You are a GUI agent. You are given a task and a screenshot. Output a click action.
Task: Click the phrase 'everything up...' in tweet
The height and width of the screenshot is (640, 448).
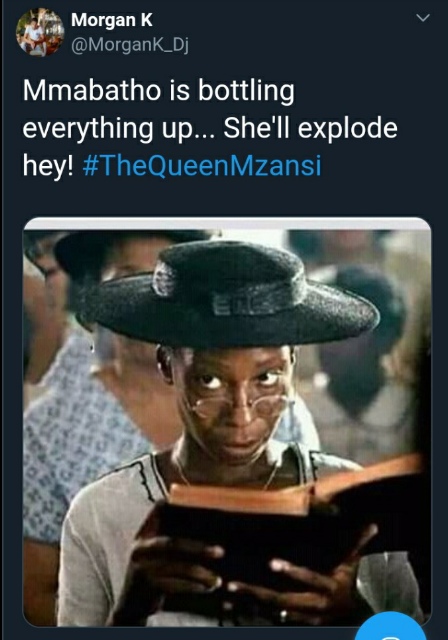[x=118, y=130]
